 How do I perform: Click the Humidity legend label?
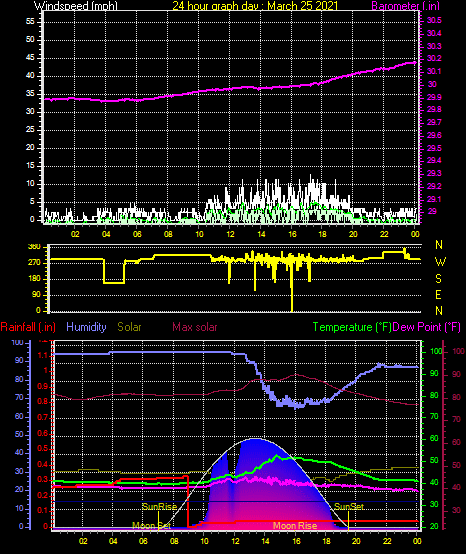tap(86, 327)
